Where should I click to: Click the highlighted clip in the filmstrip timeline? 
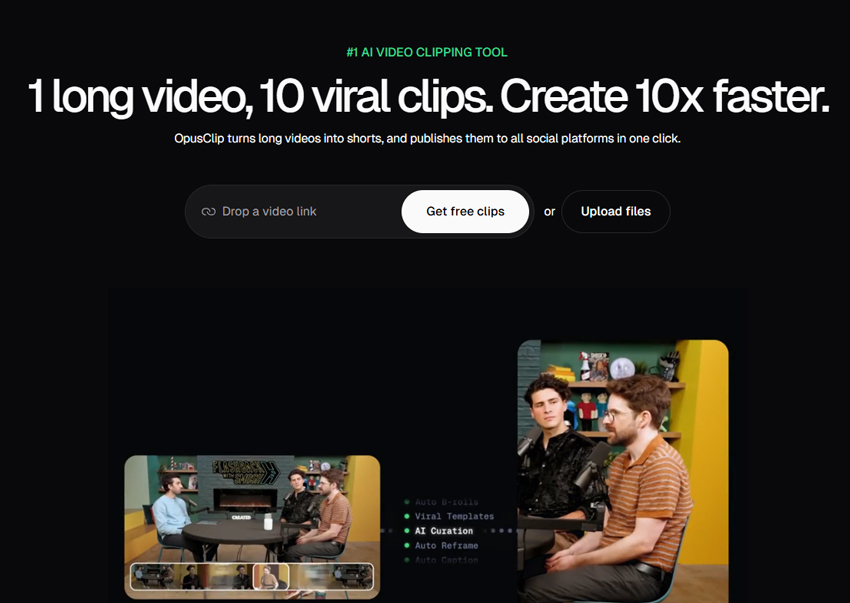click(271, 576)
